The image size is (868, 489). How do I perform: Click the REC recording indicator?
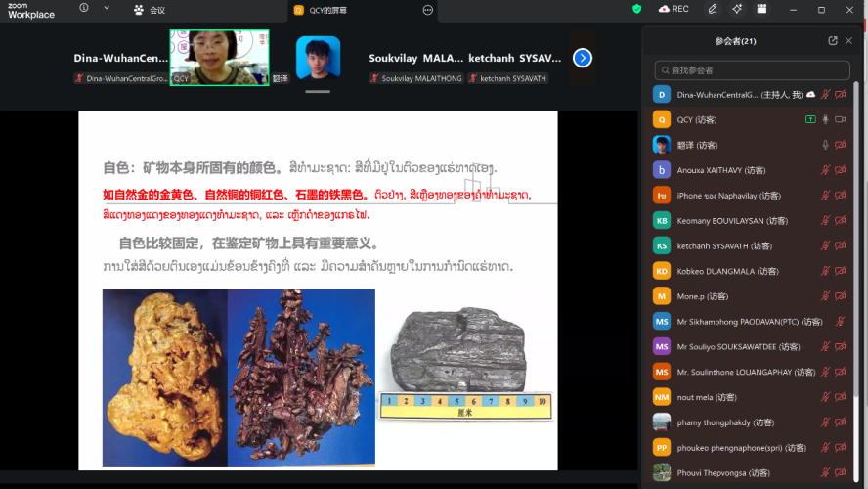coord(673,9)
